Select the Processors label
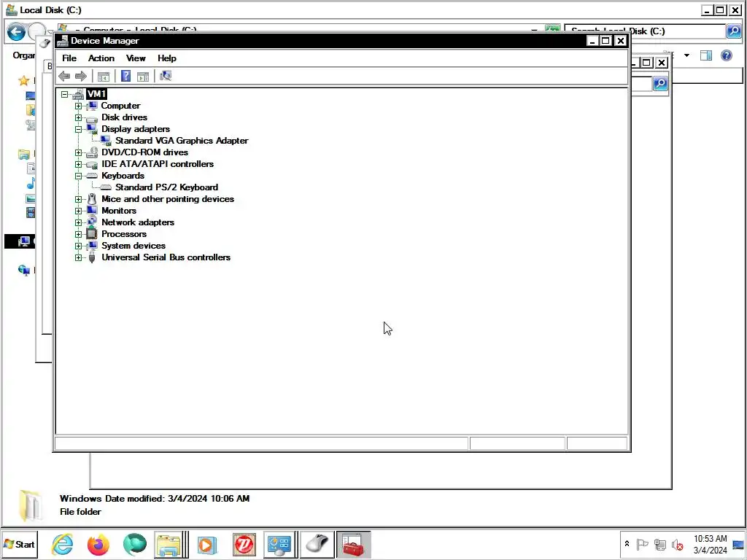747x560 pixels. pyautogui.click(x=124, y=234)
